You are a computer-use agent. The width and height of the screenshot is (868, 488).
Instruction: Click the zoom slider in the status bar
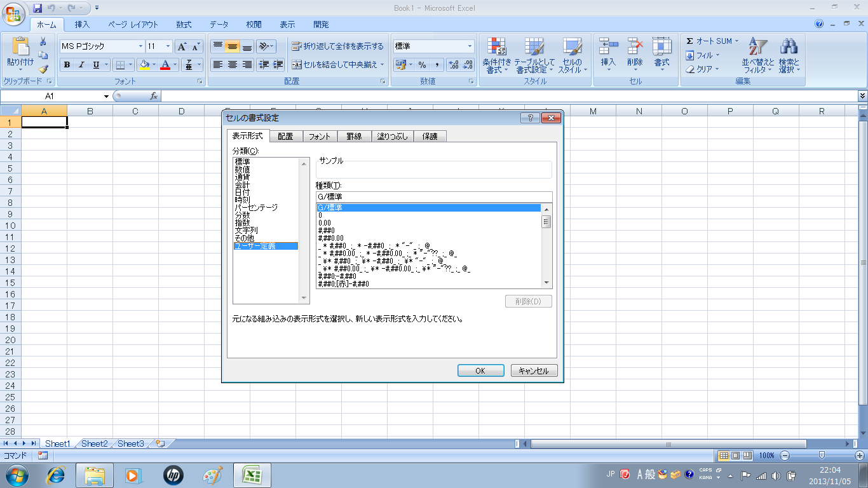(x=822, y=456)
